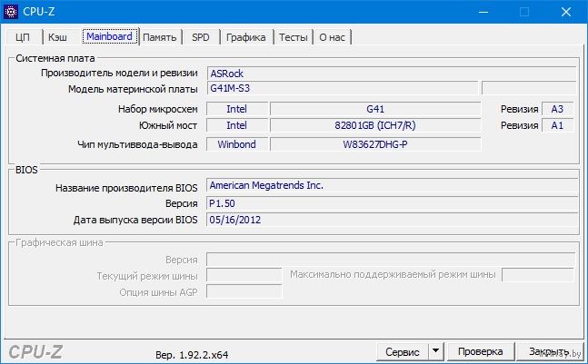Click the Дата выпуска версии BIOS label
The image size is (588, 364).
tap(135, 220)
